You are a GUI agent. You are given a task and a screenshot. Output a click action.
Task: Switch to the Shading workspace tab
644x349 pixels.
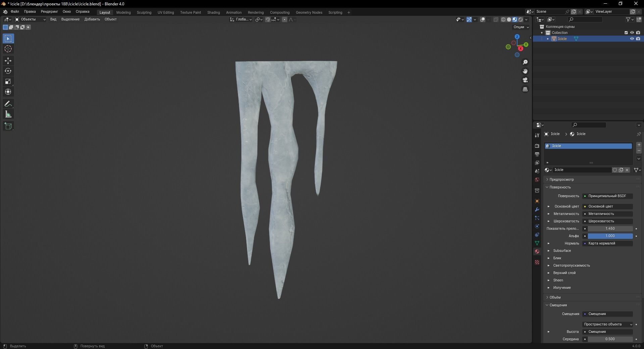pyautogui.click(x=213, y=12)
